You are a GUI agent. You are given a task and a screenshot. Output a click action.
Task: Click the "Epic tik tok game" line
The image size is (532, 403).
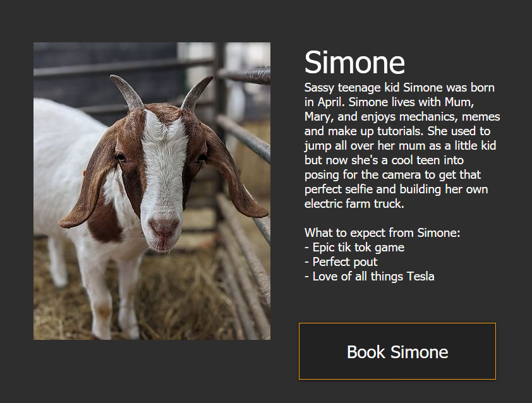tap(354, 248)
